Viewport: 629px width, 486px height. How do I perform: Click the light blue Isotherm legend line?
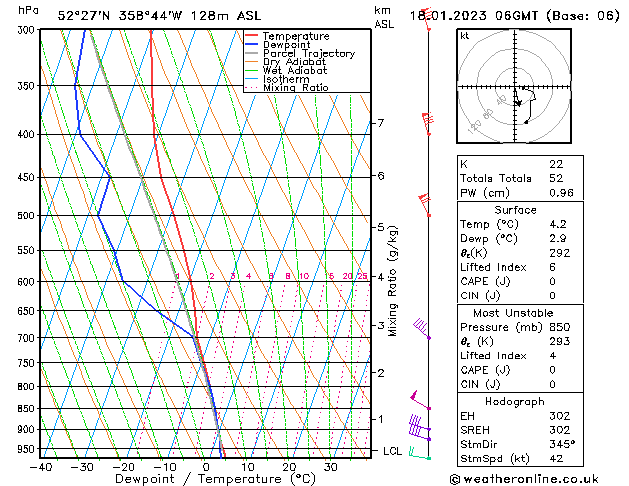tap(252, 79)
